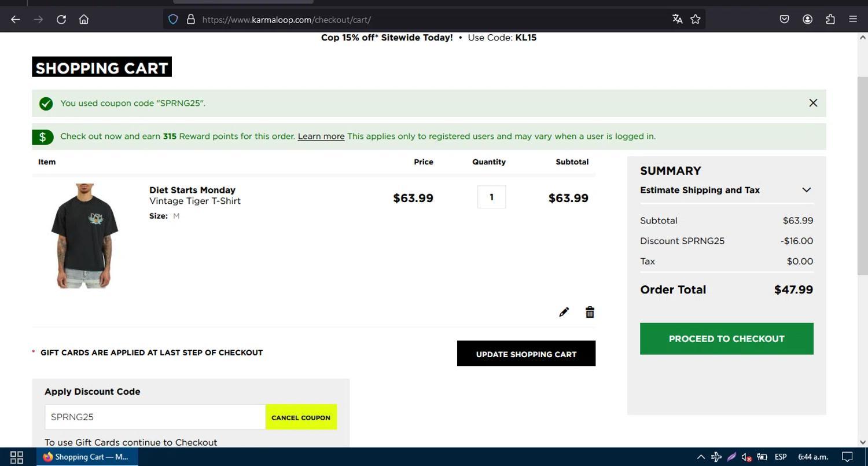Open the extensions panel
This screenshot has height=466, width=868.
click(x=830, y=19)
